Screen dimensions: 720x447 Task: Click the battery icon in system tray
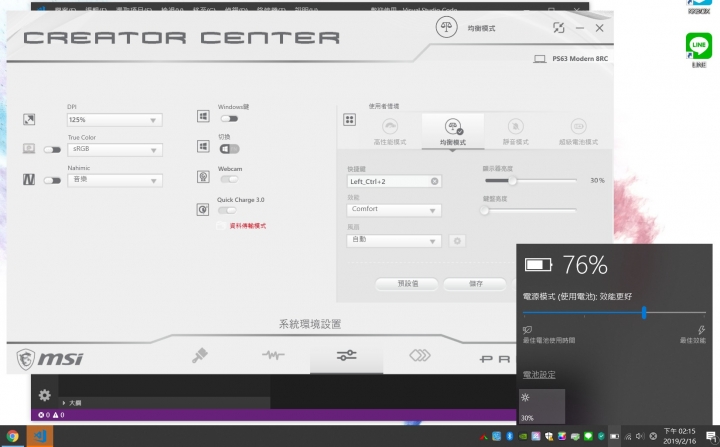click(614, 436)
